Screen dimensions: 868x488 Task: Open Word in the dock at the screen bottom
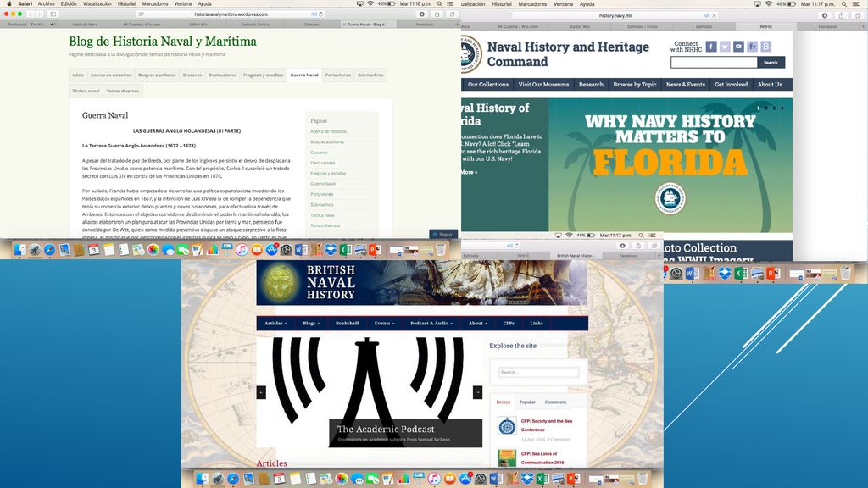point(496,479)
